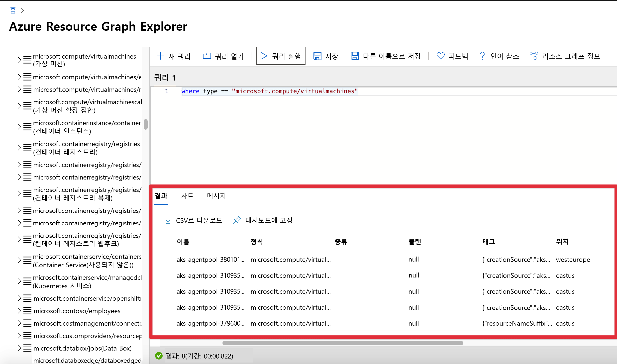Screen dimensions: 617x364
Task: Click CSV로 다운로드 button
Action: click(194, 220)
